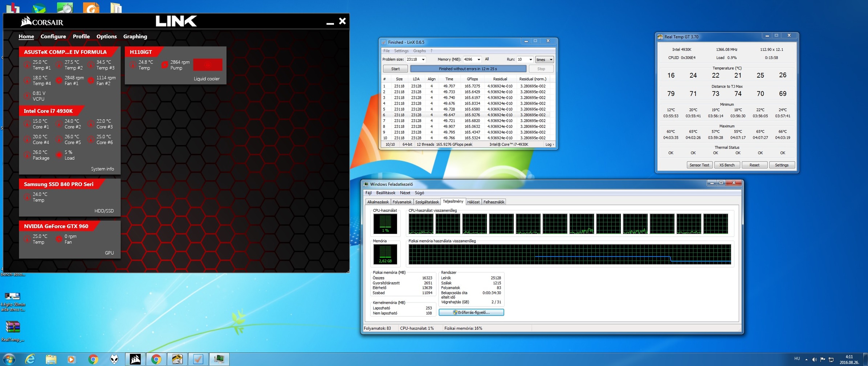
Task: Click XS Bench in Real Temp
Action: (727, 165)
